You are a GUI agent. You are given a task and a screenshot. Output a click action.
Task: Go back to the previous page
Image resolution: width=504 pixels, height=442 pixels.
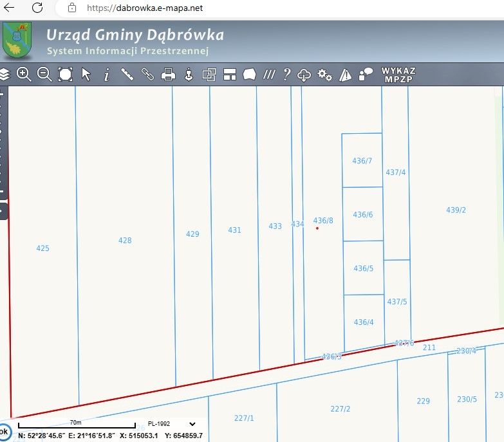[9, 8]
